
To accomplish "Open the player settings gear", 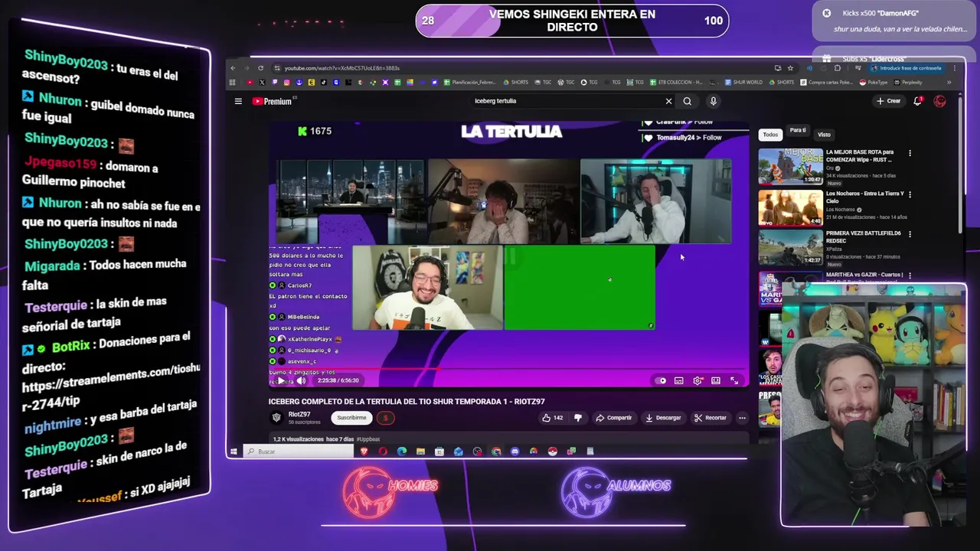I will [697, 380].
